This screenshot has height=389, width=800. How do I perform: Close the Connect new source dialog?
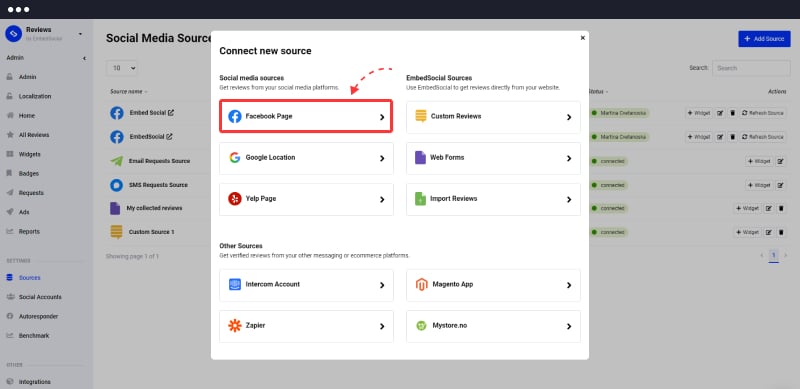click(583, 38)
